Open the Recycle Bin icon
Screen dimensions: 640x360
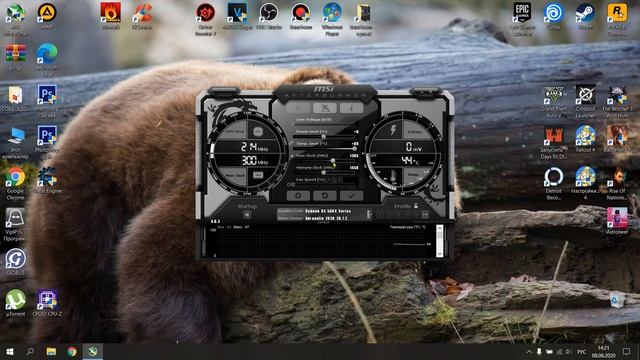click(x=617, y=300)
